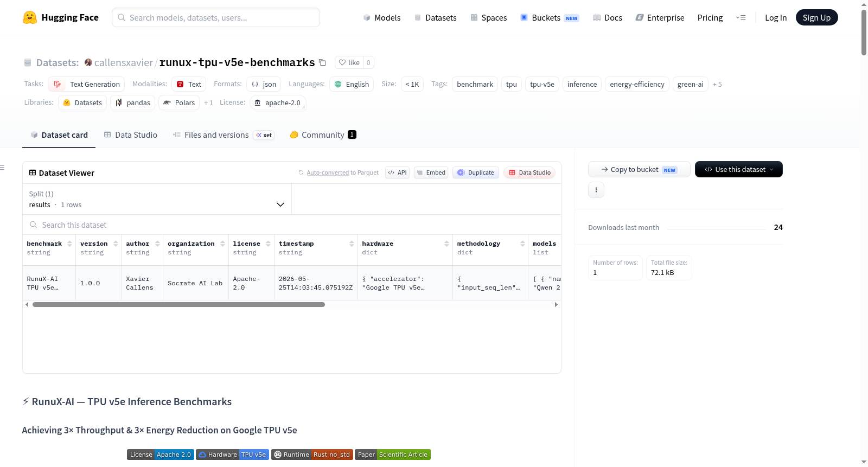Viewport: 868px width, 467px height.
Task: Open the Buckets nav item
Action: pyautogui.click(x=550, y=17)
